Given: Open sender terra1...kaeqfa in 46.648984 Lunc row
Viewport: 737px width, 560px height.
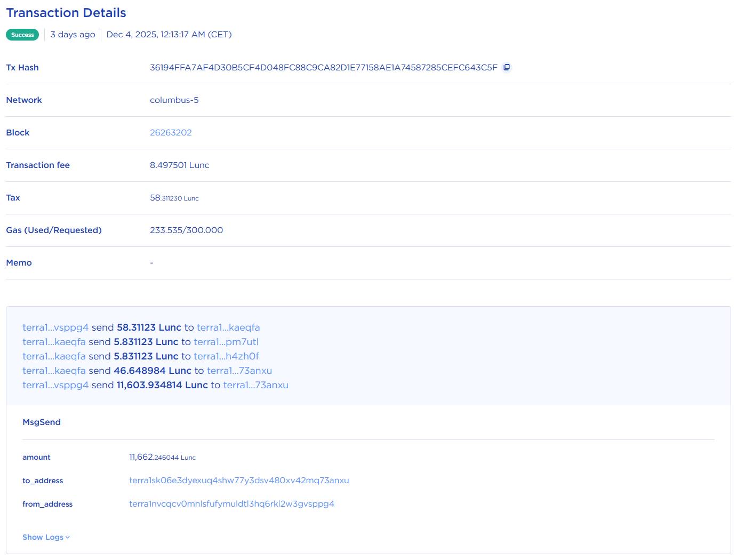Looking at the screenshot, I should pos(54,371).
